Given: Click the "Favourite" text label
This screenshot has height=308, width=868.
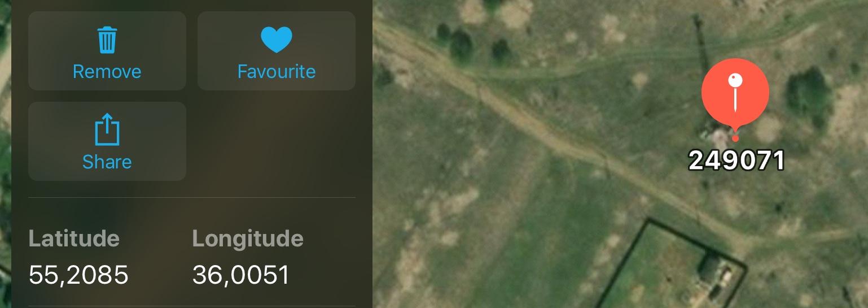Looking at the screenshot, I should click(277, 72).
